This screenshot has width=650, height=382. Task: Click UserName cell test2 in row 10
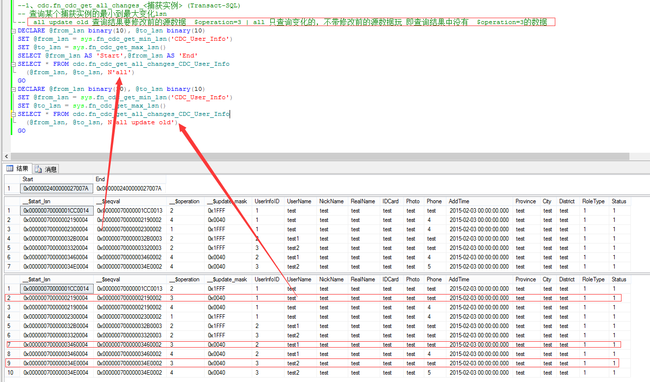tap(293, 372)
